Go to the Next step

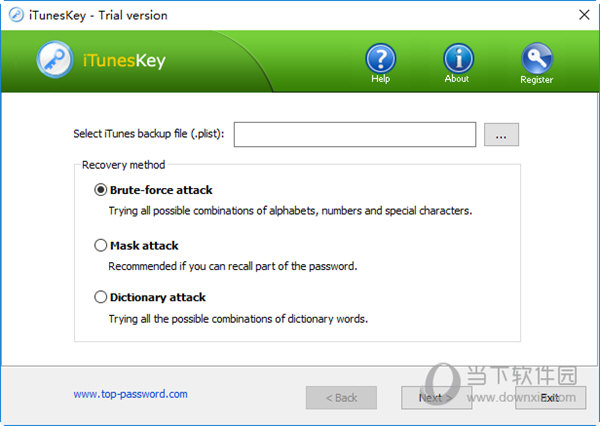point(436,398)
